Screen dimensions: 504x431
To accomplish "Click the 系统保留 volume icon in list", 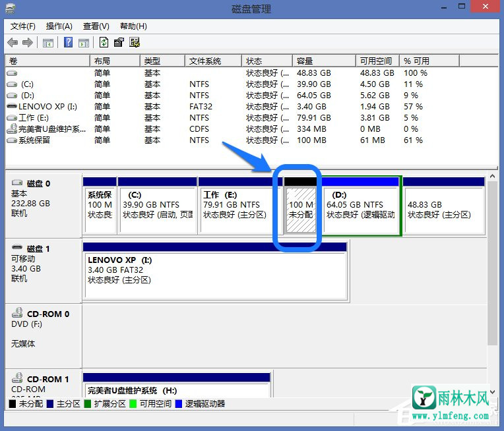I will (x=12, y=140).
